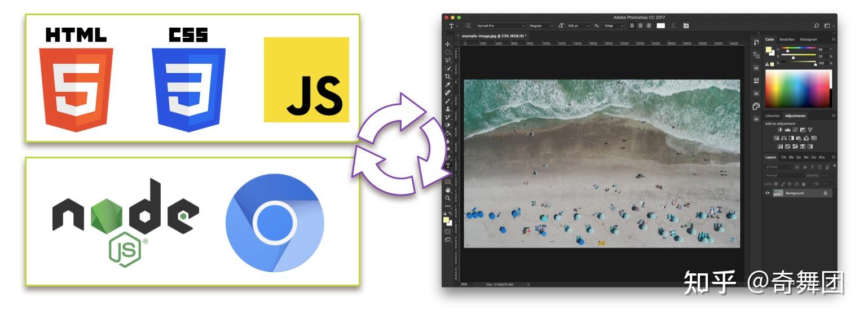The width and height of the screenshot is (868, 319).
Task: Switch to the Libraries tab
Action: click(773, 116)
